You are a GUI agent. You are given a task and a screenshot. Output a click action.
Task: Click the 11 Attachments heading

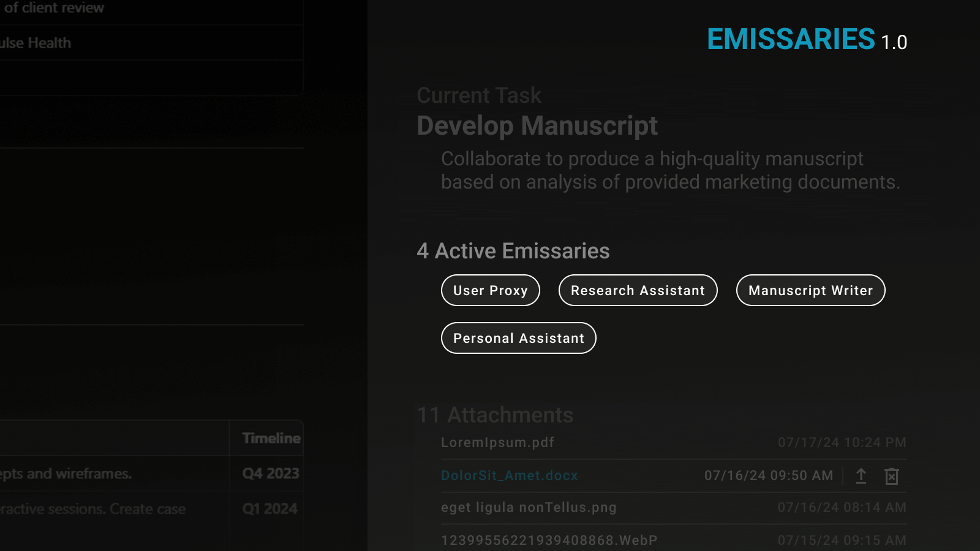point(495,415)
